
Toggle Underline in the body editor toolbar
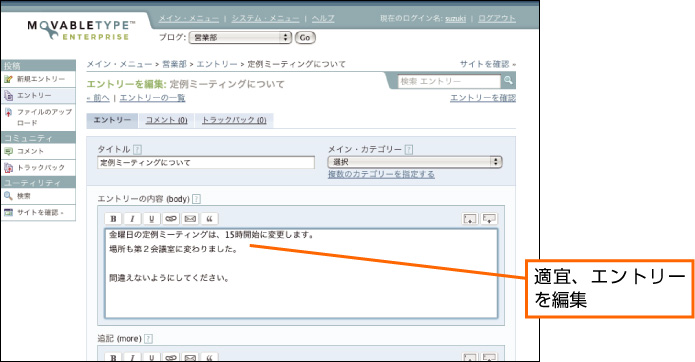point(152,218)
